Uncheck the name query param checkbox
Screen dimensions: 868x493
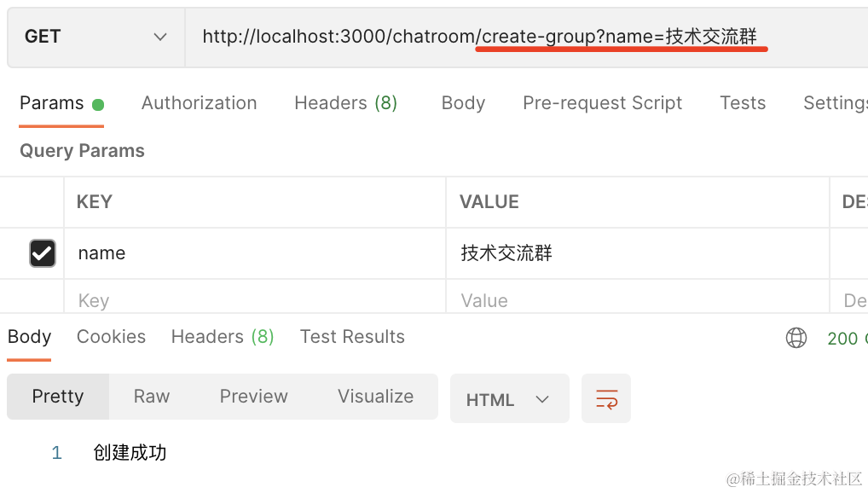point(43,253)
